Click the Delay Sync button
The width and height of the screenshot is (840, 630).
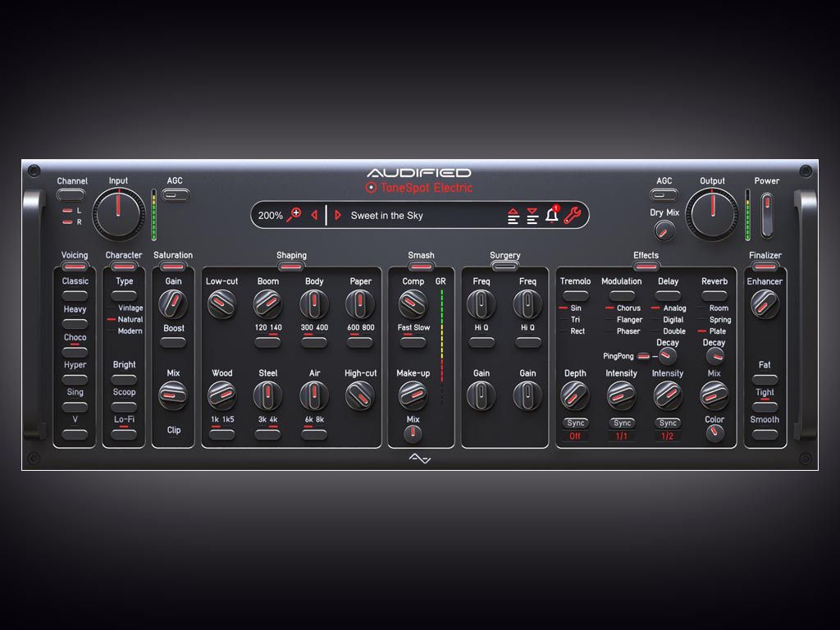[668, 423]
